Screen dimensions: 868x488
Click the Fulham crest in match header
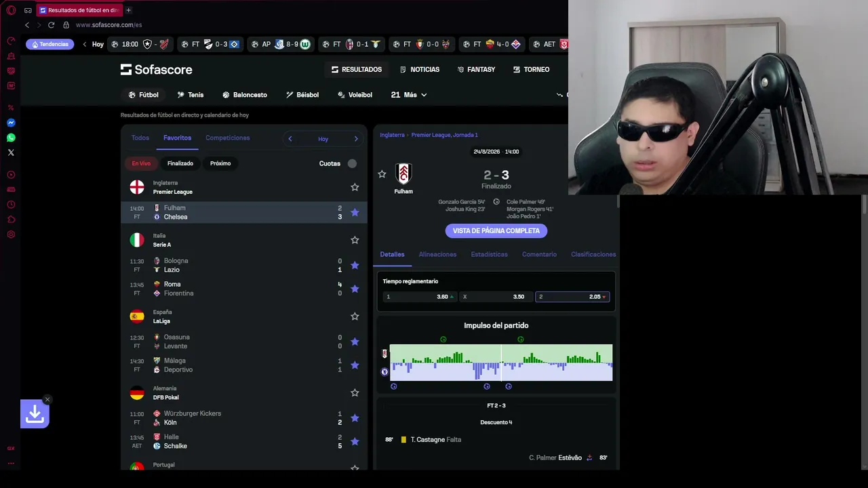[403, 174]
